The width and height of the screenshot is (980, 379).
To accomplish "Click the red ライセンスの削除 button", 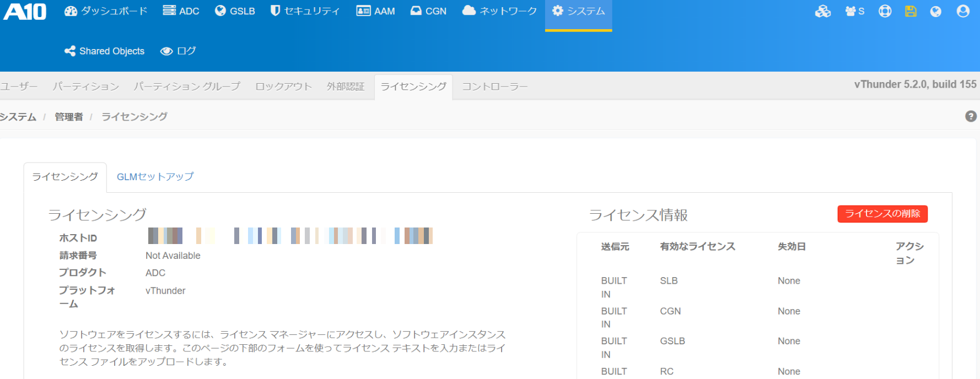I will [882, 214].
